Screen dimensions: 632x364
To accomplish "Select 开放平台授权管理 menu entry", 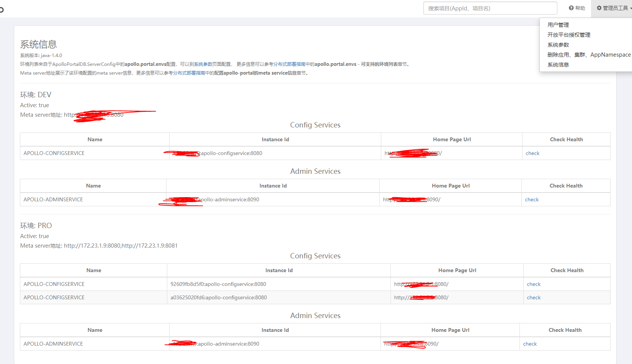I will 569,35.
